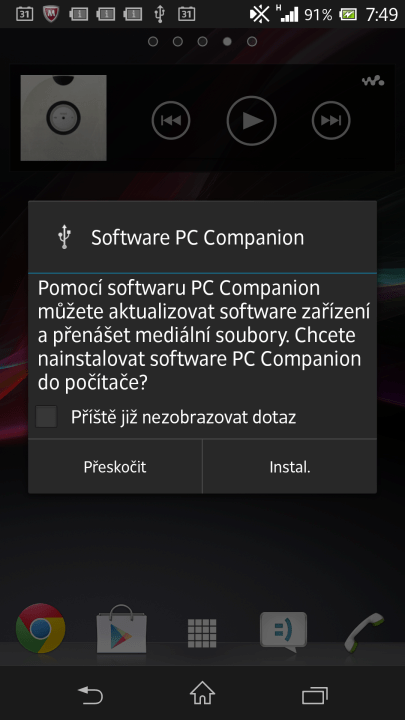This screenshot has height=720, width=405.
Task: Tap the Přeskočit button
Action: [115, 467]
